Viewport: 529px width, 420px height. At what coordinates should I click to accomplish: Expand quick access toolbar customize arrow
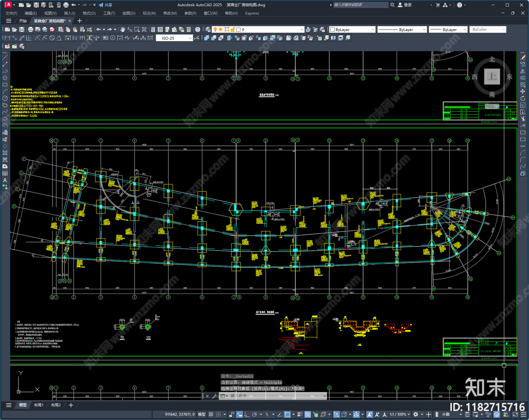95,5
